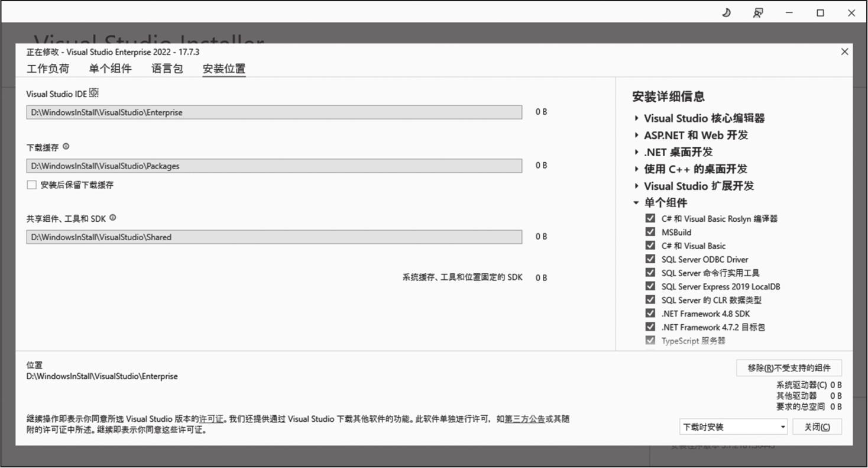The height and width of the screenshot is (468, 868).
Task: Click the 系统缓存、工具和位置固定的 SDK label
Action: coord(462,277)
